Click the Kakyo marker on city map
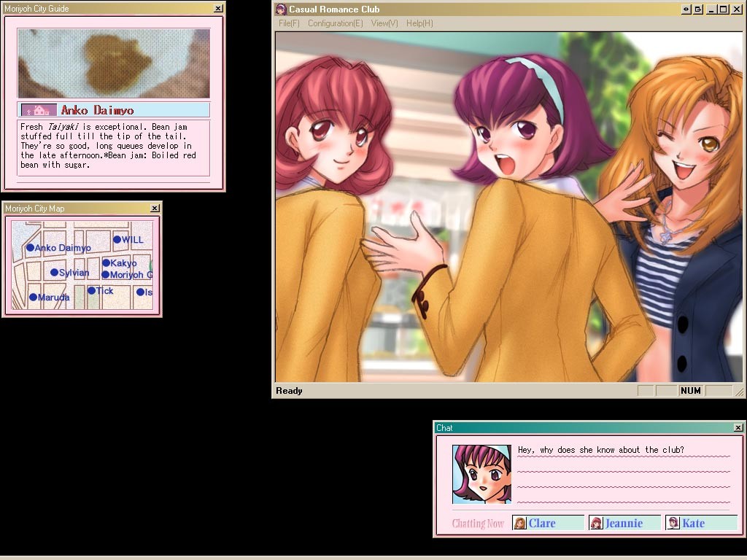Image resolution: width=747 pixels, height=560 pixels. click(x=106, y=263)
